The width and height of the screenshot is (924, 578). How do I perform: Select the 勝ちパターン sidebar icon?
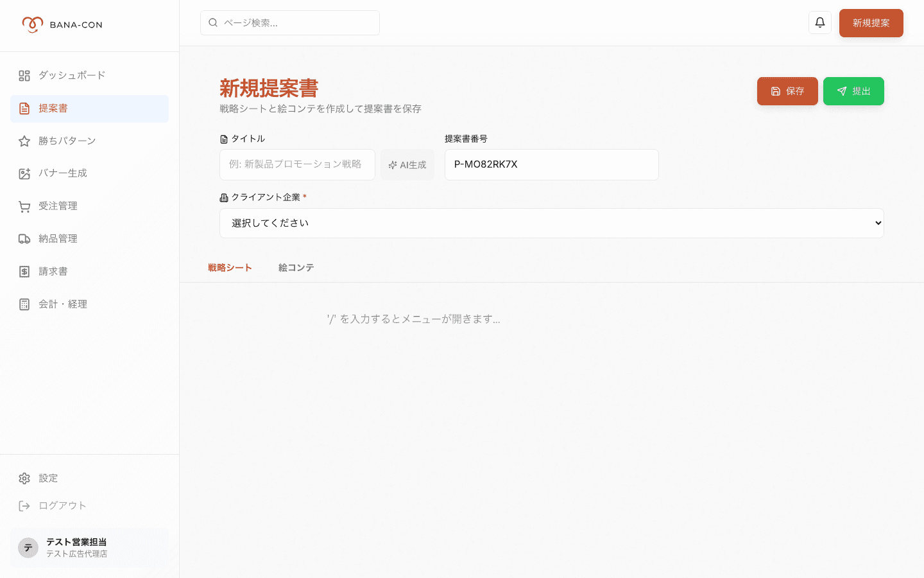(67, 141)
